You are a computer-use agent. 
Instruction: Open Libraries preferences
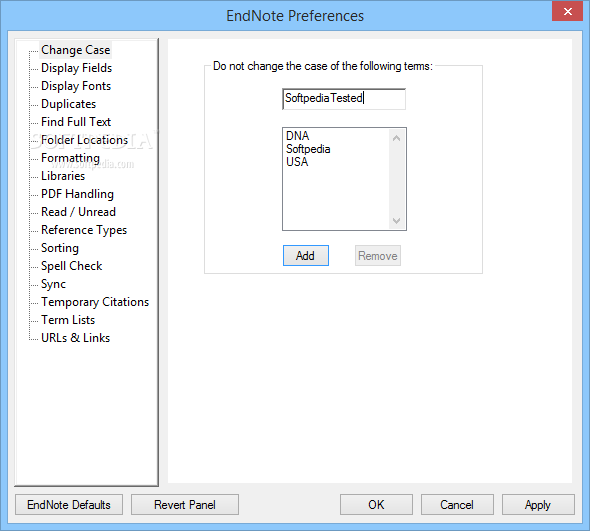point(63,176)
